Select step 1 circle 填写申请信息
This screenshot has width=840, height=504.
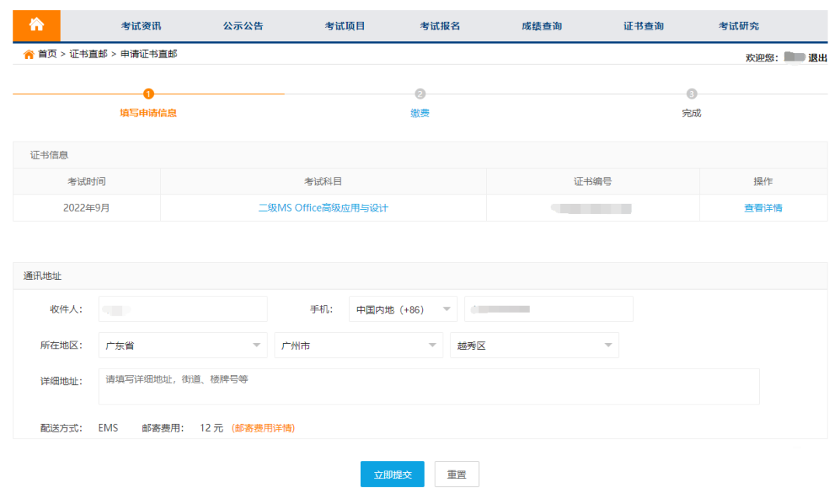click(x=149, y=94)
